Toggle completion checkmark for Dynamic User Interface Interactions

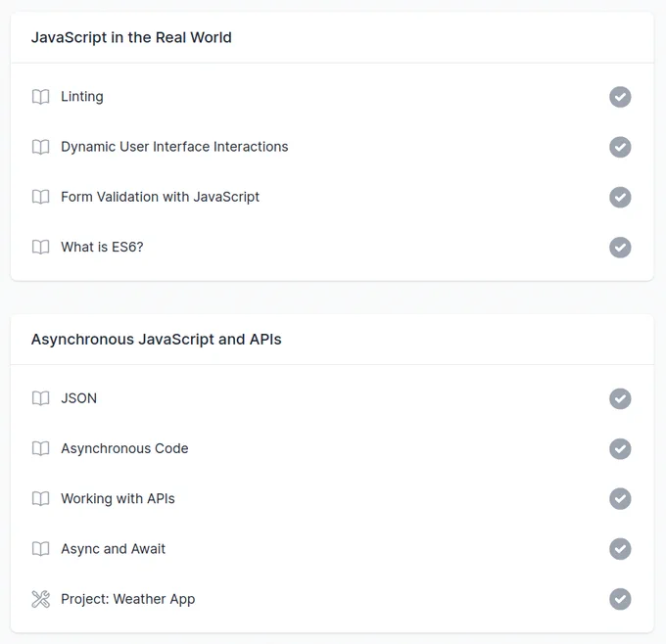coord(620,147)
